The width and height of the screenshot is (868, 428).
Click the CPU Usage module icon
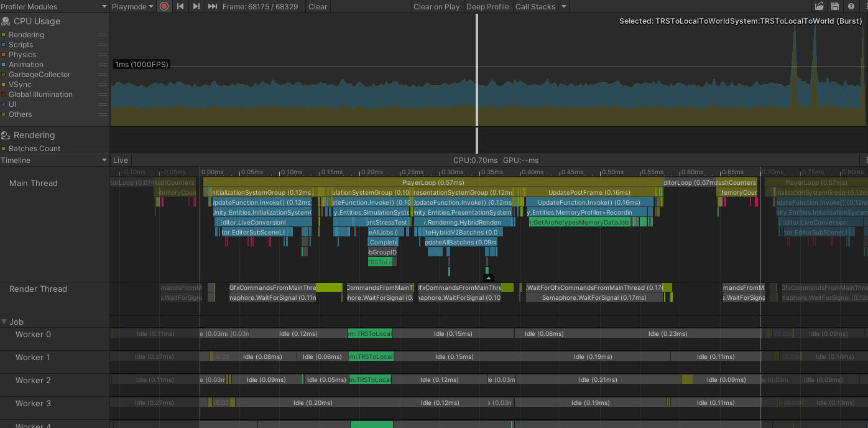tap(6, 22)
